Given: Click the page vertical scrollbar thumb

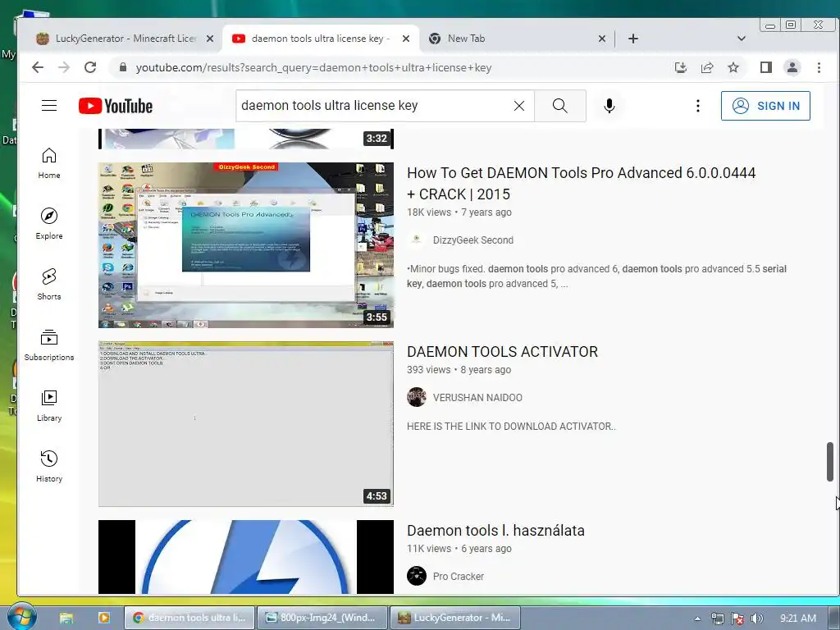Looking at the screenshot, I should [x=830, y=461].
